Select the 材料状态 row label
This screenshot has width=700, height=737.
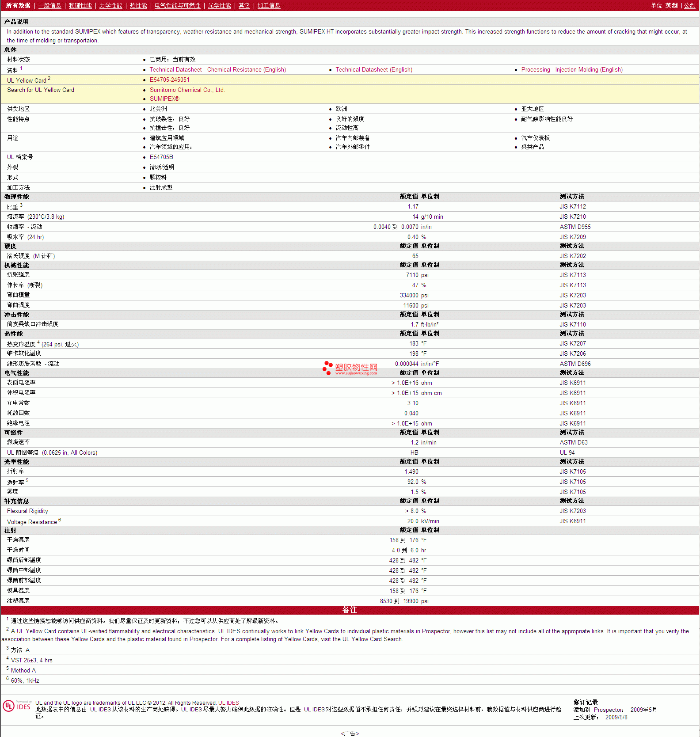pos(18,60)
